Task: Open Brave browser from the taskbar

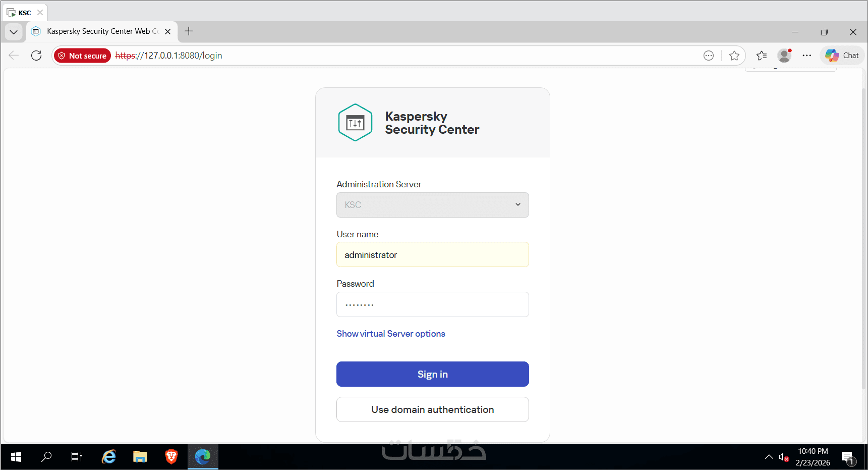Action: (x=171, y=457)
